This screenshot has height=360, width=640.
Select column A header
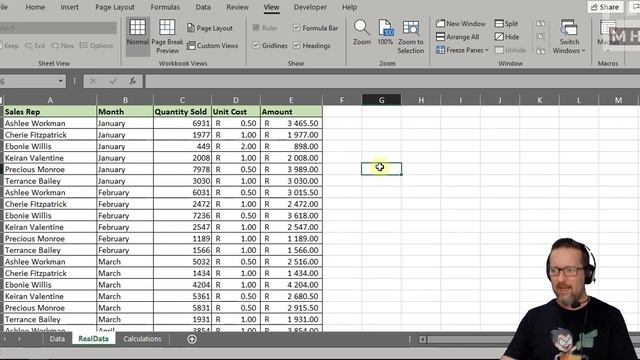50,100
